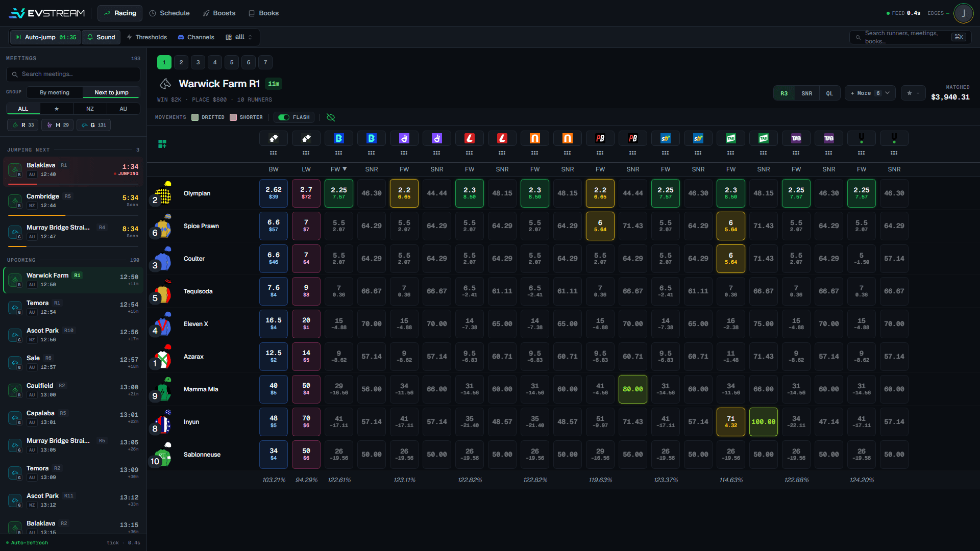The image size is (980, 551).
Task: Click Olympian's 2.62 back price cell
Action: click(x=274, y=193)
